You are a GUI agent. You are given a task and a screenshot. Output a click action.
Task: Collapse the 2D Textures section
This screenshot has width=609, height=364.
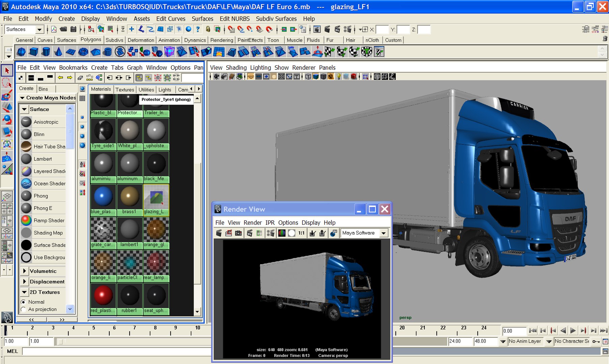24,292
